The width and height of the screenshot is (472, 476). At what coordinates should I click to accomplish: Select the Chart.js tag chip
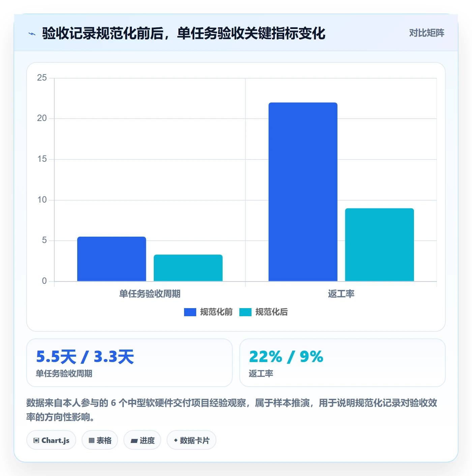[x=51, y=440]
